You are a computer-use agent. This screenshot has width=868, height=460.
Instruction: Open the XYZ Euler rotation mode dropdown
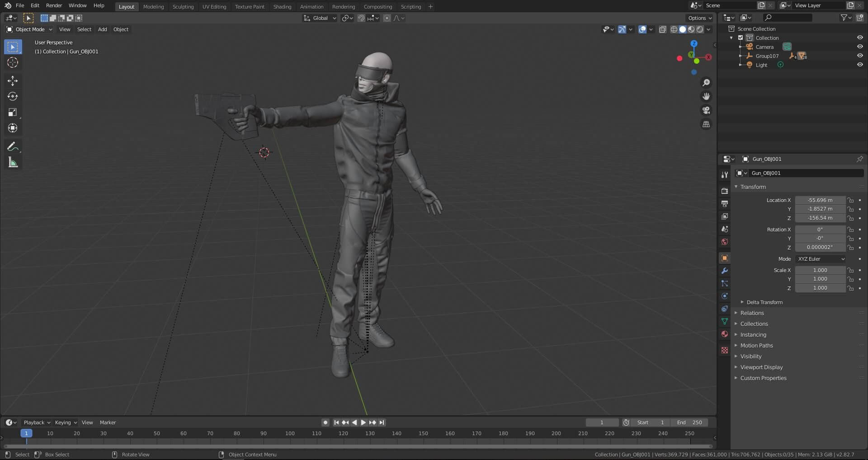821,259
